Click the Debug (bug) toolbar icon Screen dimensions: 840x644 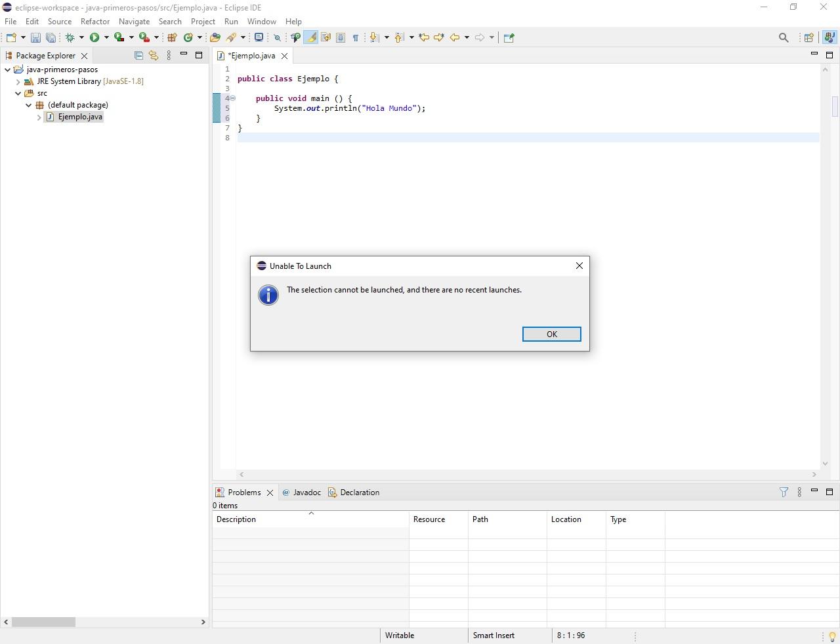[70, 37]
